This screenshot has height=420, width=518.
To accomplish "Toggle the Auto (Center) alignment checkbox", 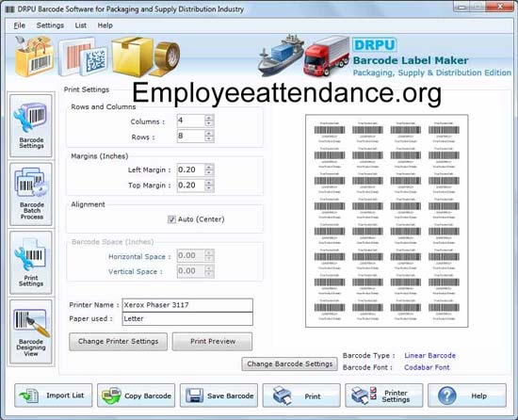I will (171, 219).
